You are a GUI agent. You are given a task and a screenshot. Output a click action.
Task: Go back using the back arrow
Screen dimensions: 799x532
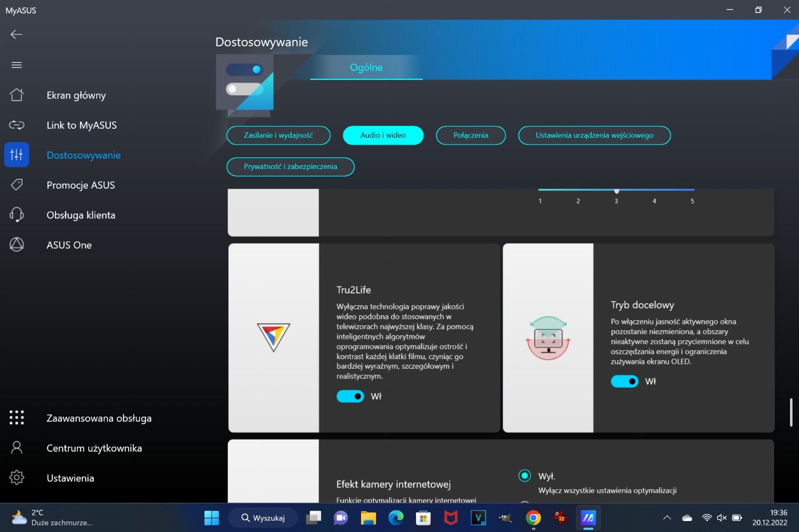[16, 34]
